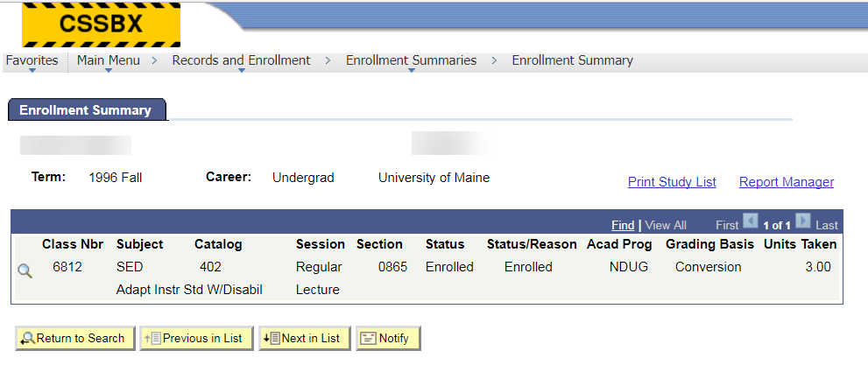Screen dimensions: 868x379
Task: Click the Class Nbr column header
Action: point(73,244)
